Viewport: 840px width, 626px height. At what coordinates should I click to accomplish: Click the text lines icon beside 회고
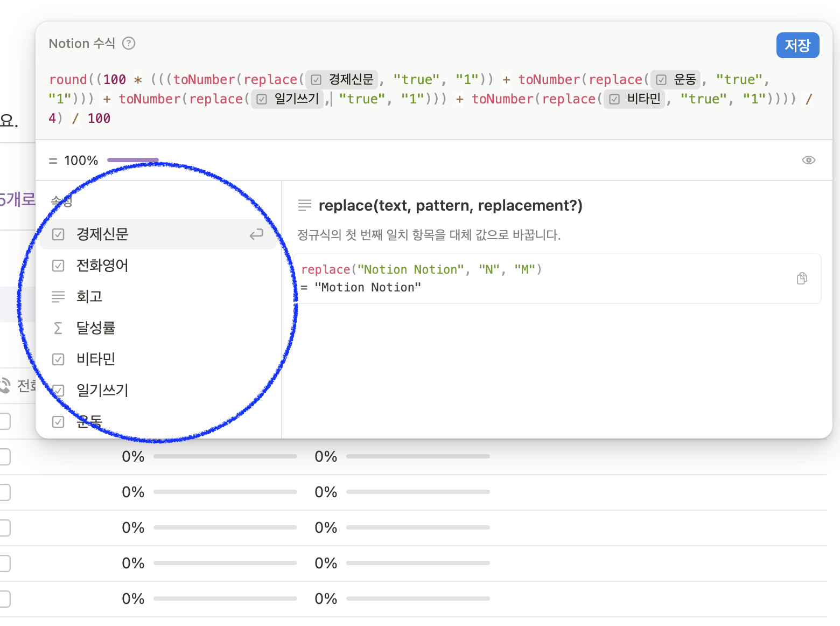coord(58,297)
